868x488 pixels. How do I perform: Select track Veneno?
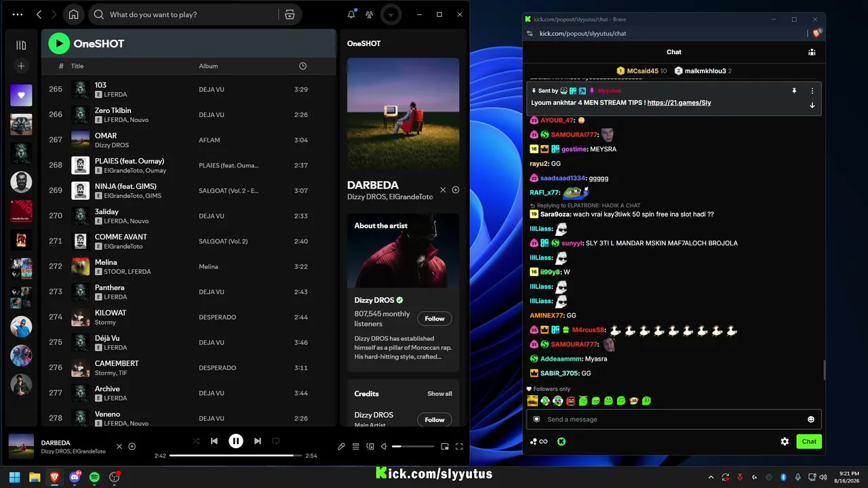pos(189,418)
